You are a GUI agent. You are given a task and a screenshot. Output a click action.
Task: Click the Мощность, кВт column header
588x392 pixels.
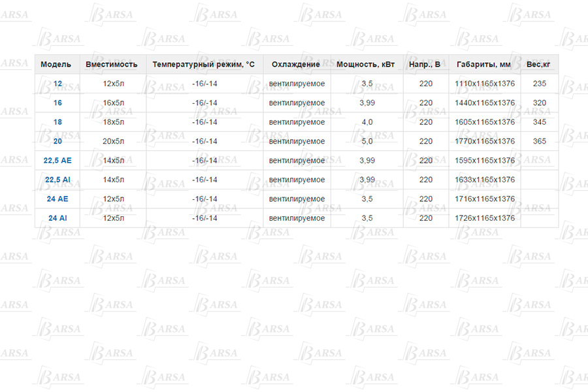coord(365,65)
